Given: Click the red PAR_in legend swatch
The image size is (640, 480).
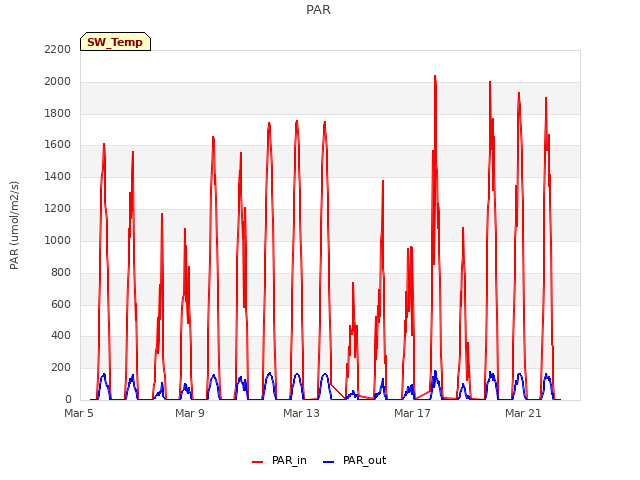Looking at the screenshot, I should (258, 462).
